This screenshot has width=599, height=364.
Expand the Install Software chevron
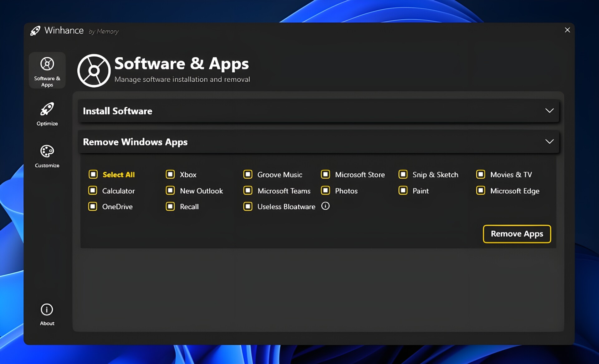point(549,111)
